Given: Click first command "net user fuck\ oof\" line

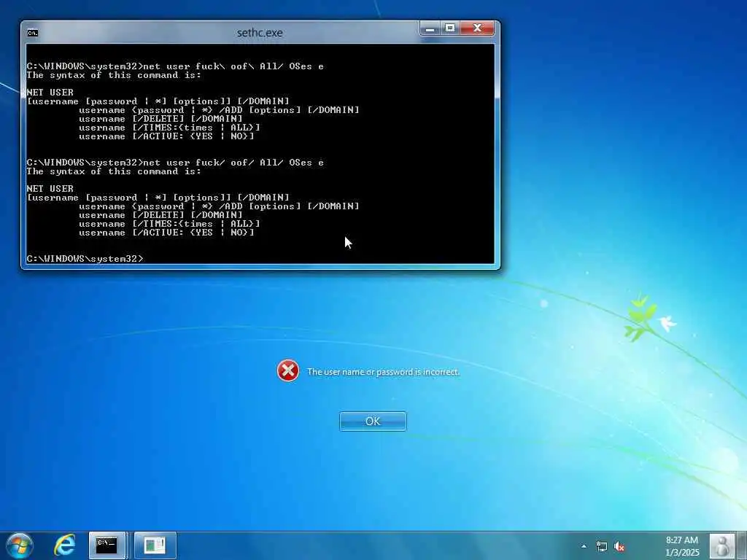Looking at the screenshot, I should click(x=175, y=66).
